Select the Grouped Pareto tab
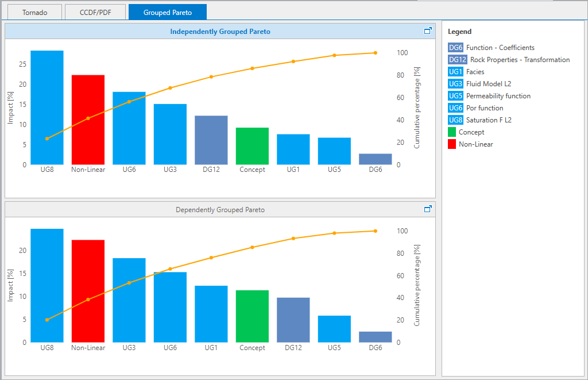588x380 pixels. click(x=167, y=12)
